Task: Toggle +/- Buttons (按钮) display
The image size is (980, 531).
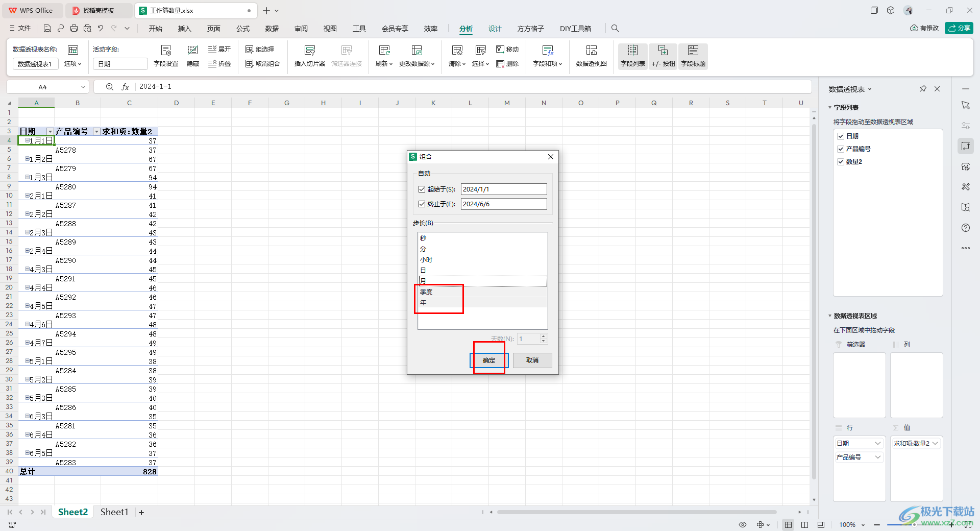Action: (663, 56)
